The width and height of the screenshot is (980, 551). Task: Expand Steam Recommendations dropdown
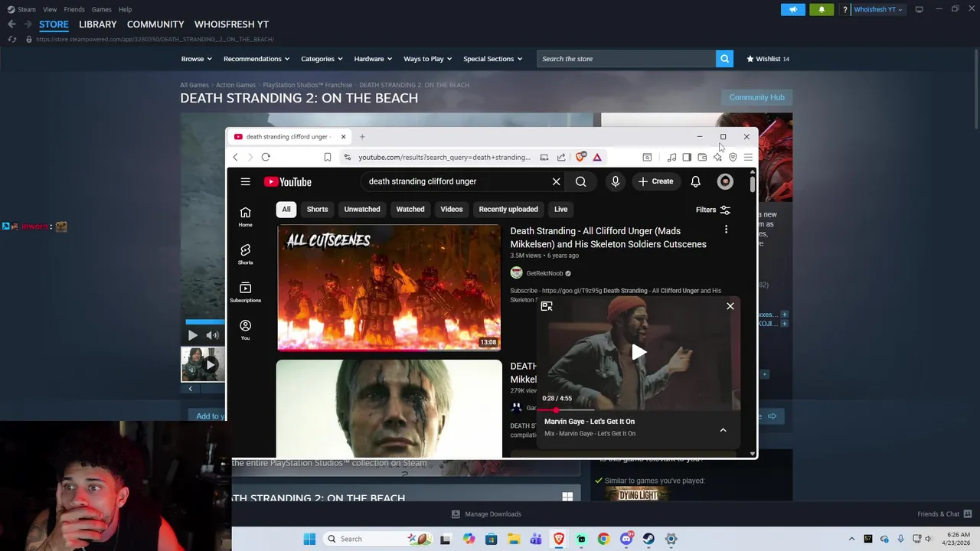click(256, 59)
